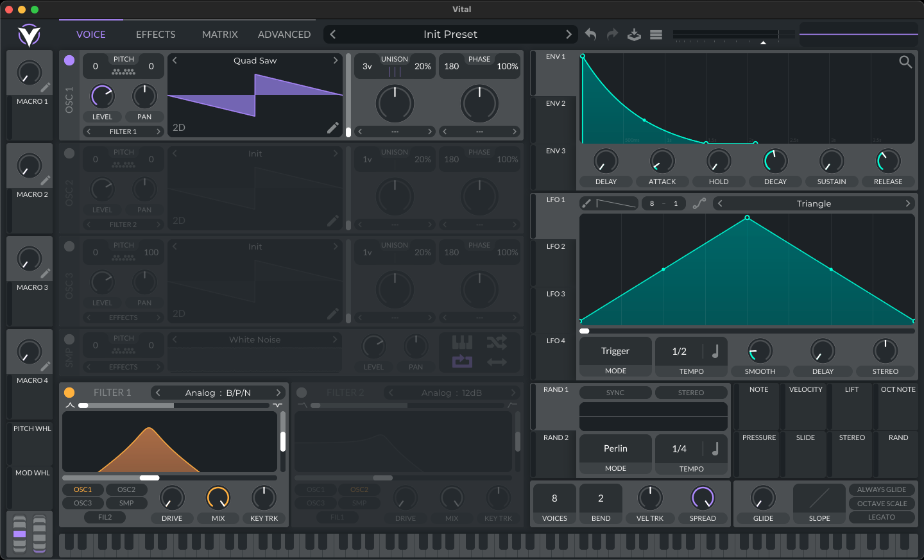Click the save preset icon

(x=634, y=35)
